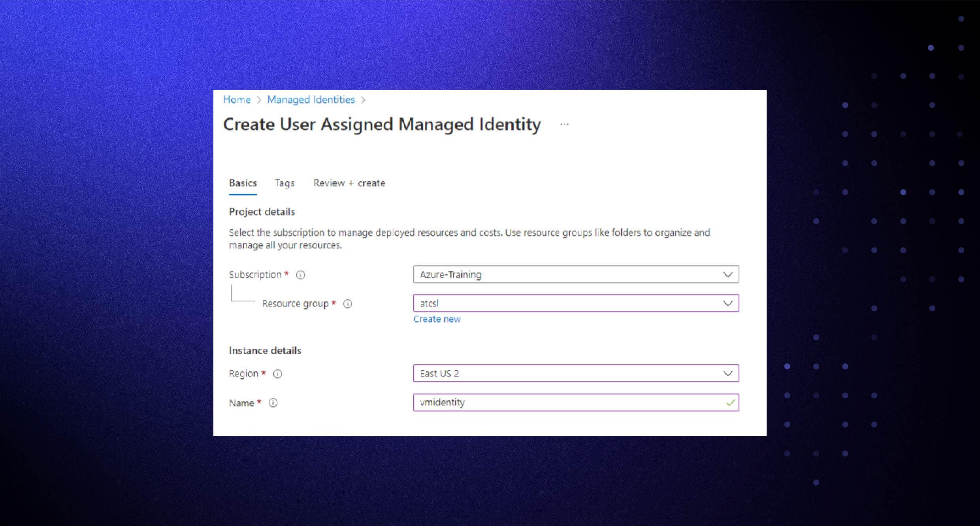
Task: Select the Basics tab
Action: coord(243,183)
